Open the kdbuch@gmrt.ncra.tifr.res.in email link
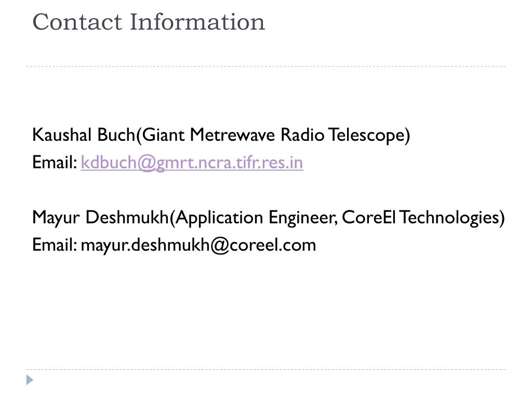This screenshot has height=399, width=532. pos(192,163)
